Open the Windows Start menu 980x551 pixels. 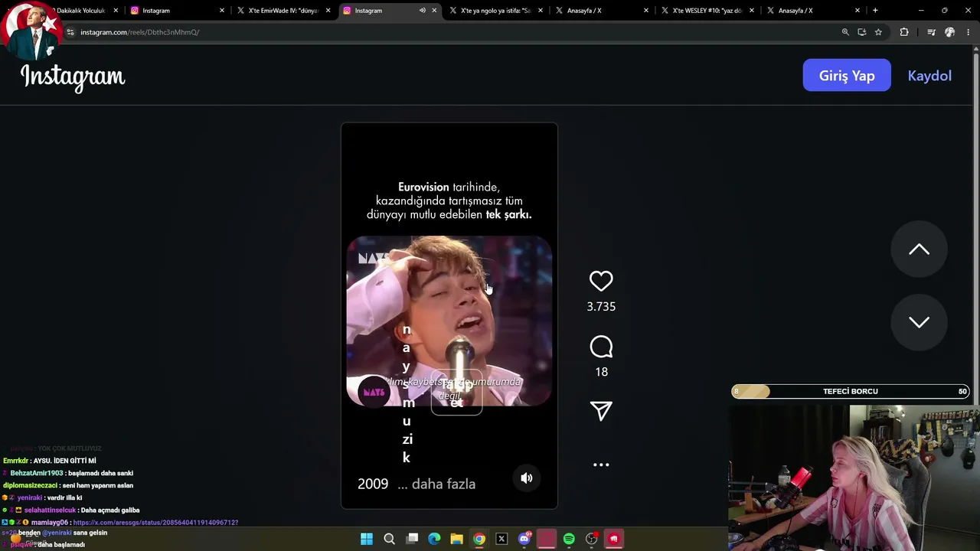coord(367,539)
